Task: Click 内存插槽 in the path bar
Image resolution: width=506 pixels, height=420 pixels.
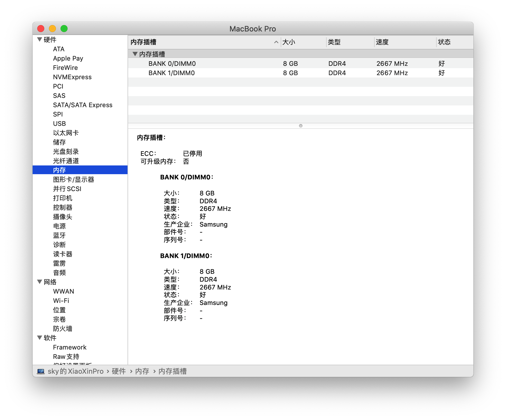Action: point(172,371)
